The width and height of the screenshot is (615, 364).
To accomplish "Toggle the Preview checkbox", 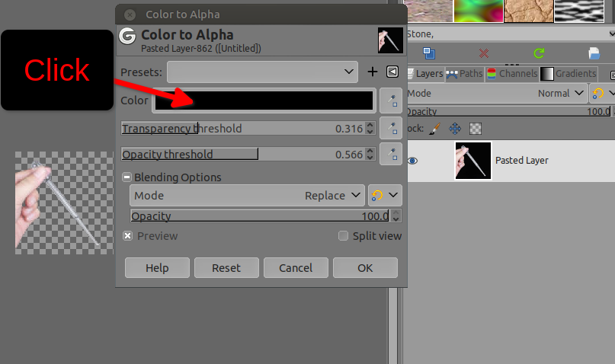I will pyautogui.click(x=127, y=236).
